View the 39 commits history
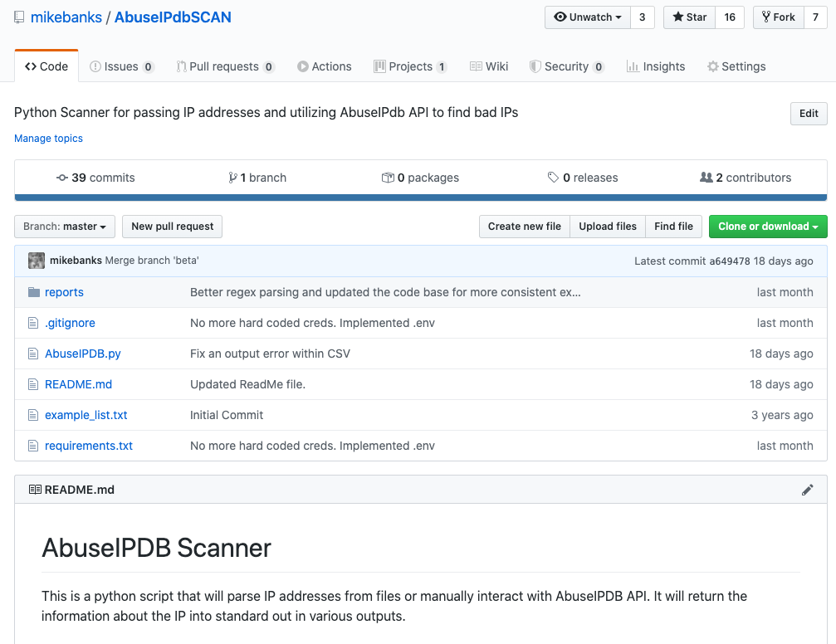Image resolution: width=836 pixels, height=644 pixels. pos(95,177)
